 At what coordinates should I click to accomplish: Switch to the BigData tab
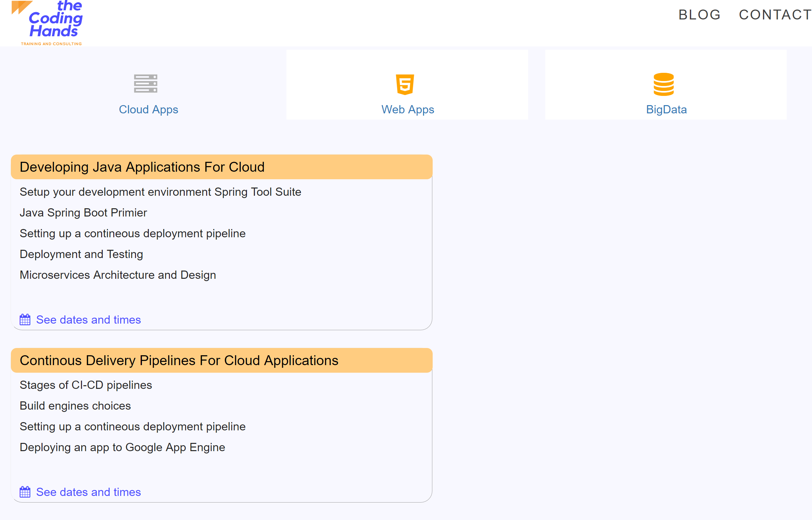point(666,109)
